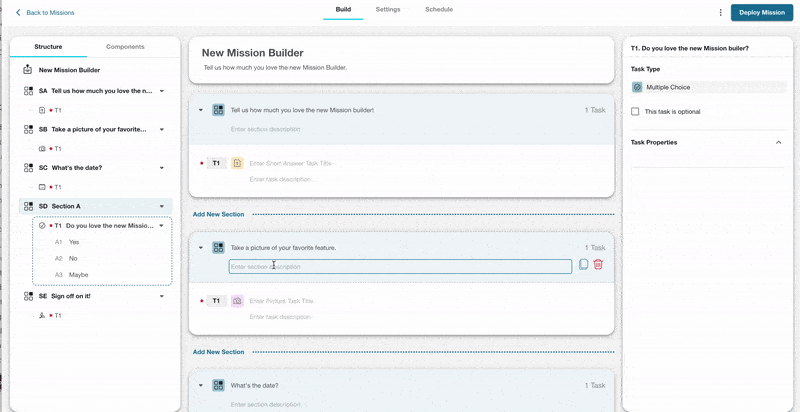Click section icon of What's the date card

[x=218, y=385]
